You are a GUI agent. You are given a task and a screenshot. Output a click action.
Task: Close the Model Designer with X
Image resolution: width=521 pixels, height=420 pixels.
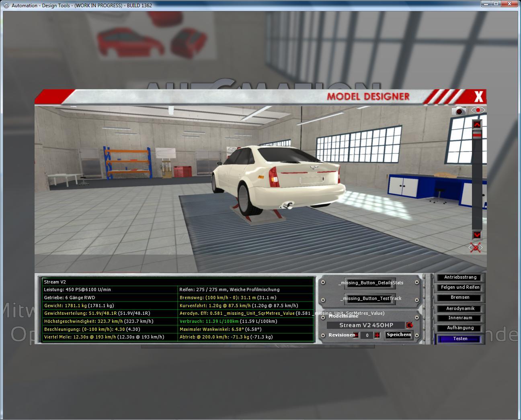click(x=478, y=97)
